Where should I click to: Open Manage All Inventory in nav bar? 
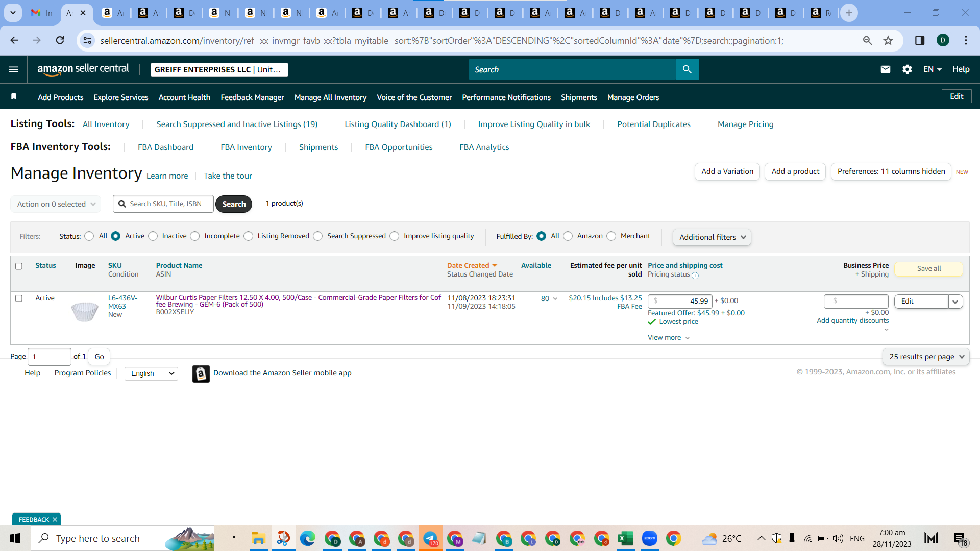click(330, 97)
